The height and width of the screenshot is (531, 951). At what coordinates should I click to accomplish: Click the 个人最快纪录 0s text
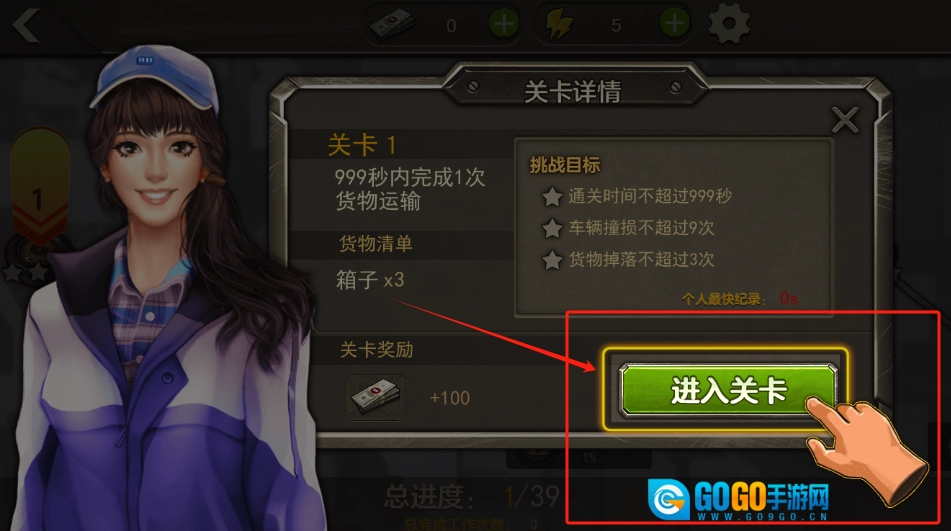point(739,299)
